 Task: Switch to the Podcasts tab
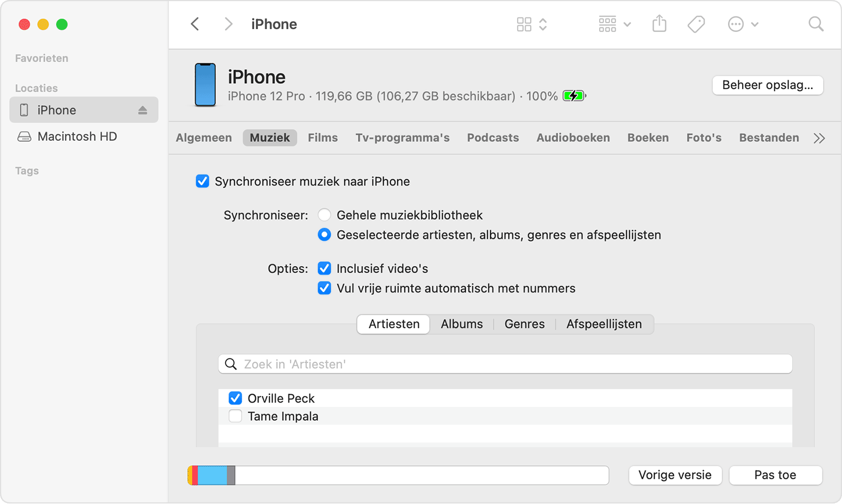[493, 138]
